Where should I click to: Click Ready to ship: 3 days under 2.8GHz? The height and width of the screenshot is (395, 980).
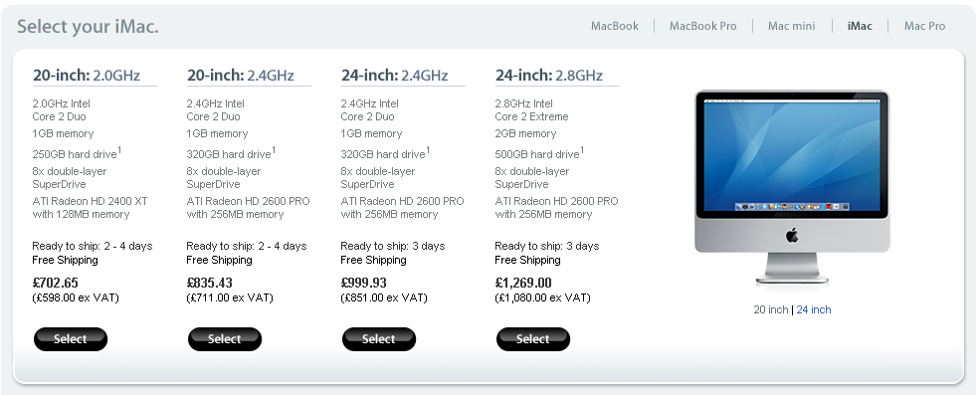547,246
